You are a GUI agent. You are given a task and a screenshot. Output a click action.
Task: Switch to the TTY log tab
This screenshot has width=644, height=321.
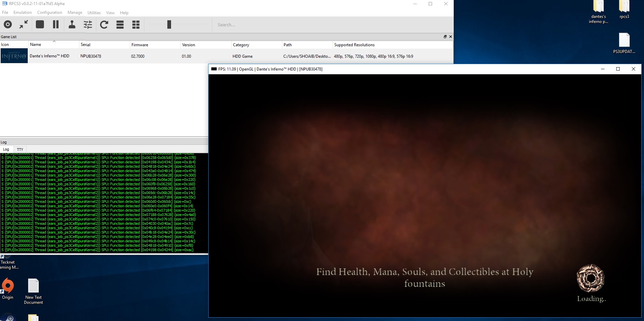(x=20, y=150)
